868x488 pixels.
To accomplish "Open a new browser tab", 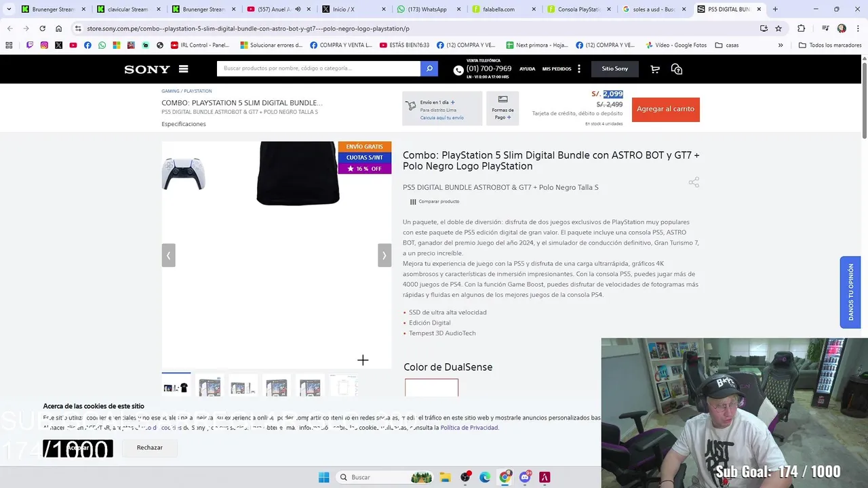I will coord(775,9).
